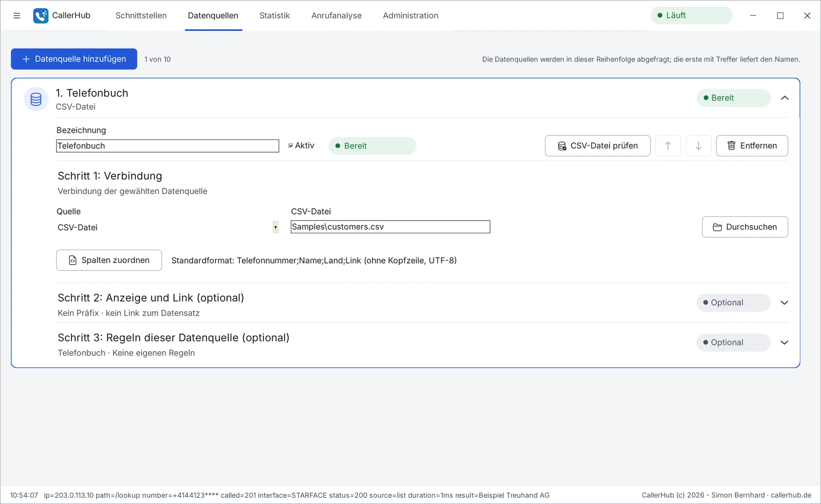Open the Administration tab
The image size is (821, 504).
pyautogui.click(x=411, y=15)
